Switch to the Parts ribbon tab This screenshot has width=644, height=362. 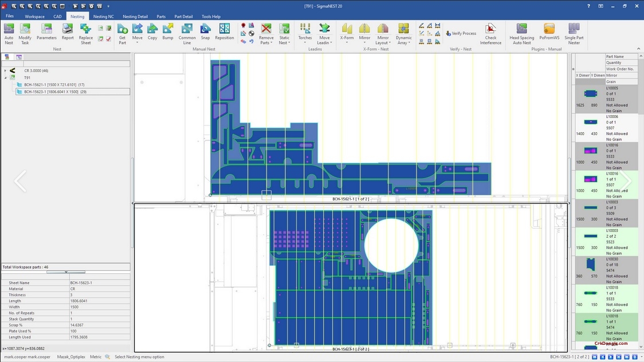(160, 16)
